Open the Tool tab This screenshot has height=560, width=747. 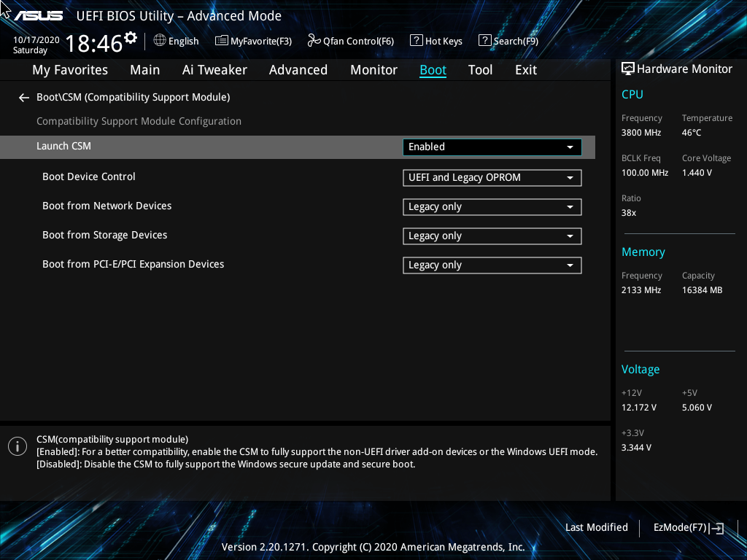click(480, 70)
